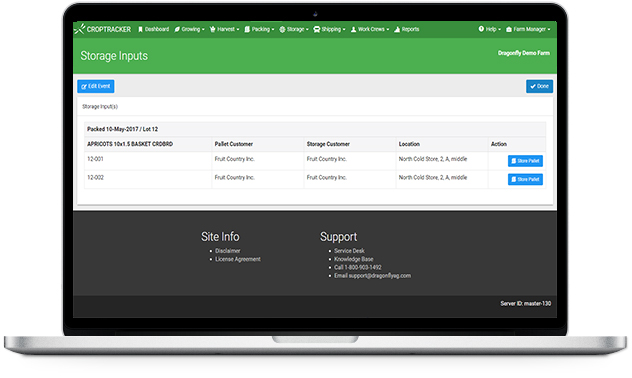Image resolution: width=632 pixels, height=378 pixels.
Task: Open the License Agreement link
Action: [238, 259]
